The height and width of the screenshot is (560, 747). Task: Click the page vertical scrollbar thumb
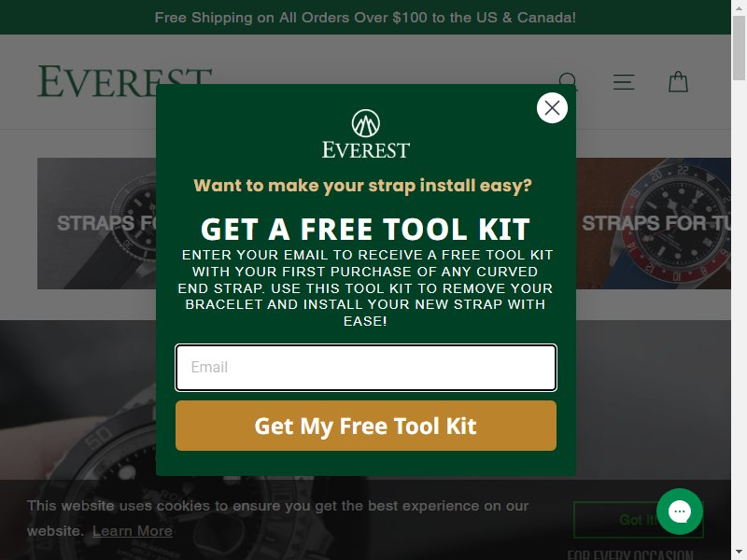click(x=739, y=48)
